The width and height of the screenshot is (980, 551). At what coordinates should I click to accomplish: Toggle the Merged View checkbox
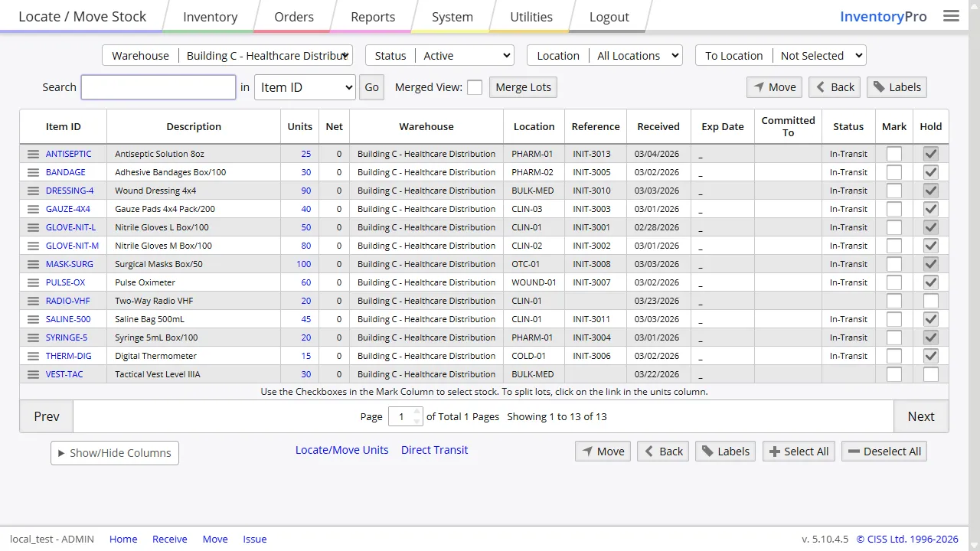tap(475, 87)
